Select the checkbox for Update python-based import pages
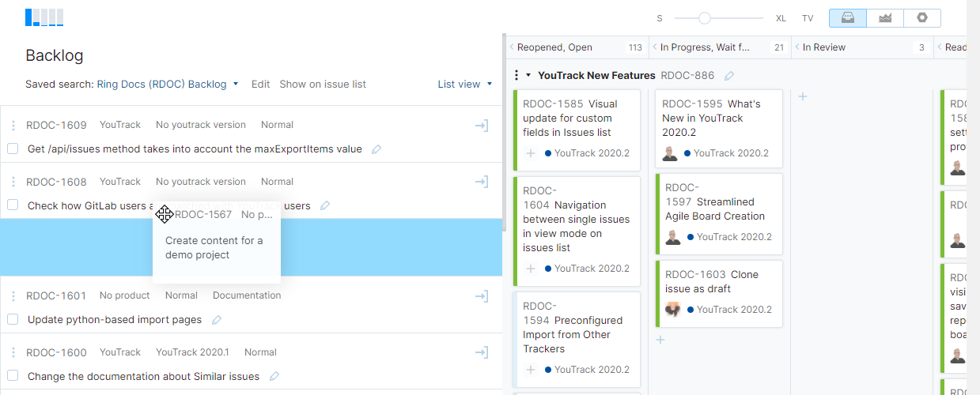 point(13,319)
